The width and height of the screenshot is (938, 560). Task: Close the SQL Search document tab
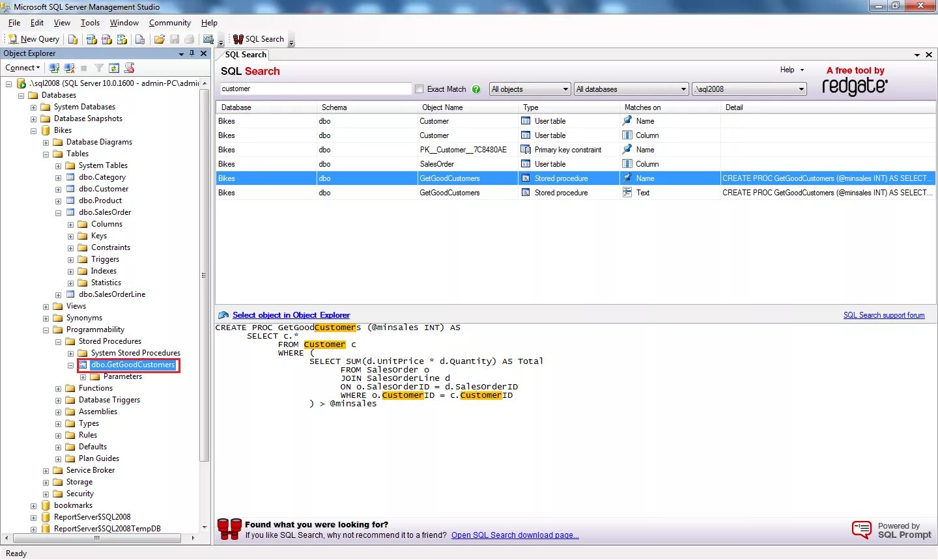[929, 55]
